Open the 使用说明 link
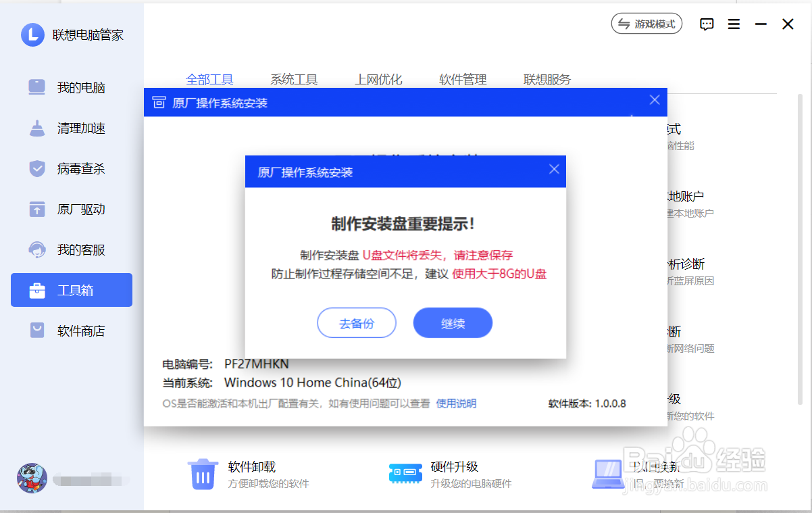This screenshot has width=812, height=513. [456, 404]
